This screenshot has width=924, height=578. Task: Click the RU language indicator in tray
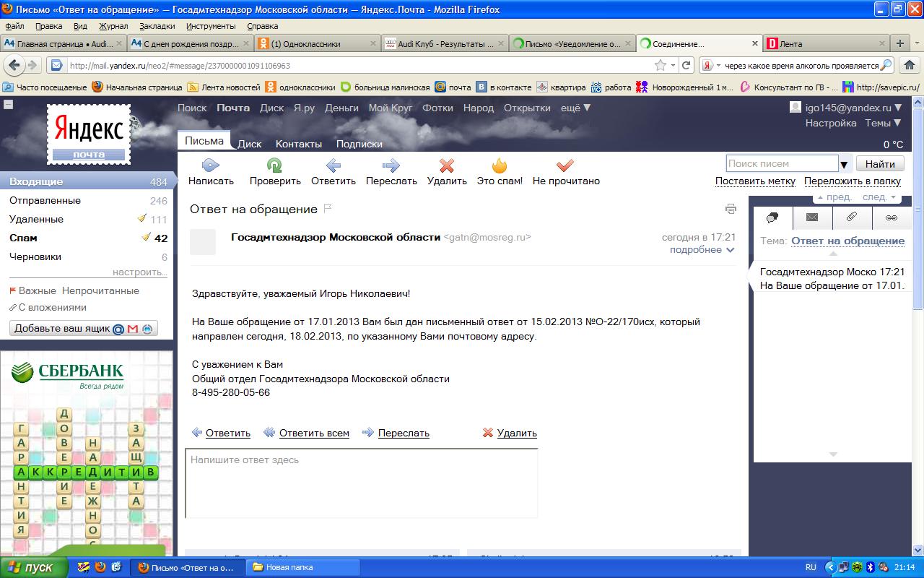[x=811, y=567]
